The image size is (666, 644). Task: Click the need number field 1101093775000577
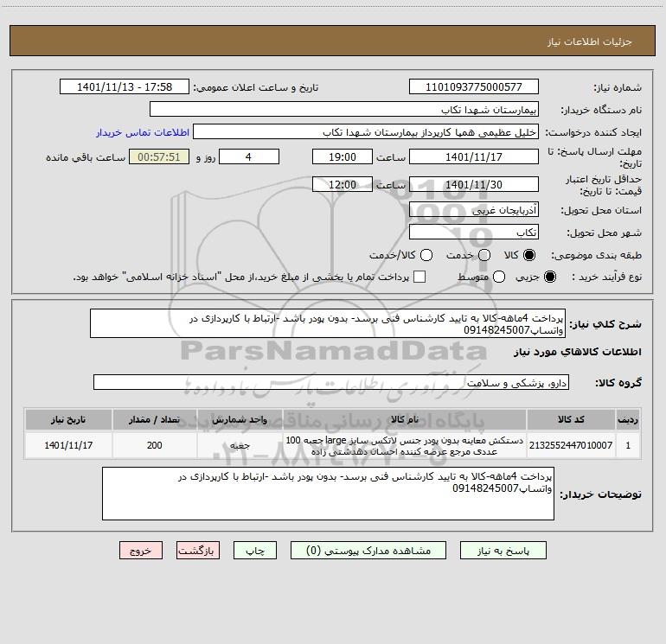(x=474, y=86)
